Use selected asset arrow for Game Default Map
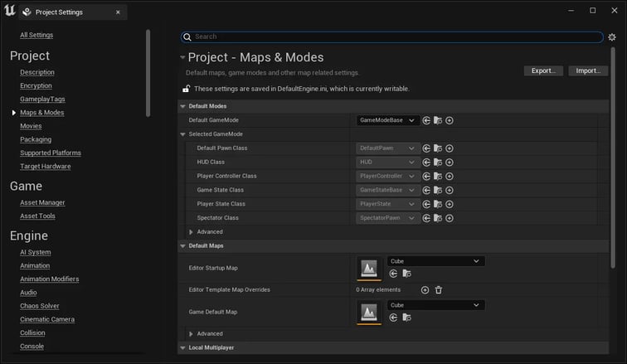 (393, 318)
